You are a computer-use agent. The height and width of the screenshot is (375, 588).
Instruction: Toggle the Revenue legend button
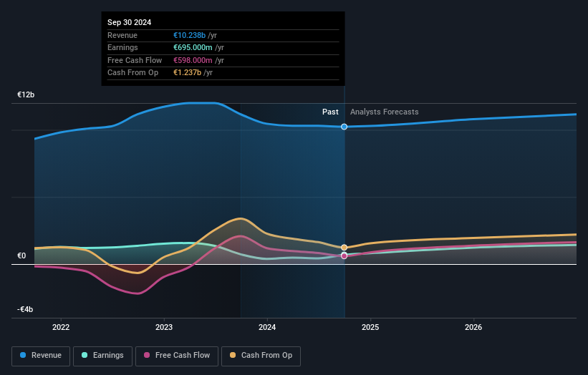tap(41, 356)
